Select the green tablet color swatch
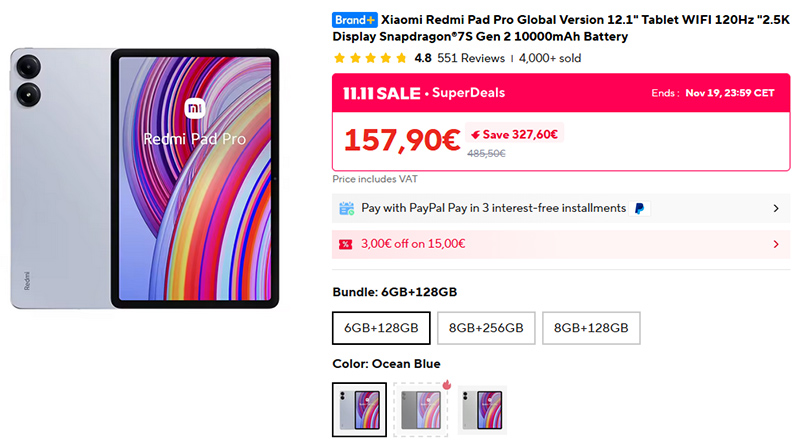 (482, 410)
